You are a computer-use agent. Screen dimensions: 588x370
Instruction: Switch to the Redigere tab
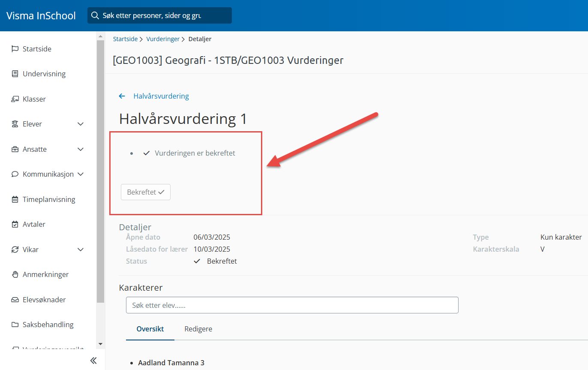(x=198, y=329)
